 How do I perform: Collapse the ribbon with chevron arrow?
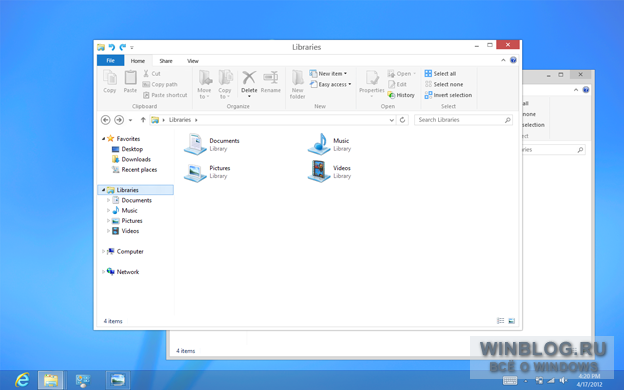(x=503, y=60)
